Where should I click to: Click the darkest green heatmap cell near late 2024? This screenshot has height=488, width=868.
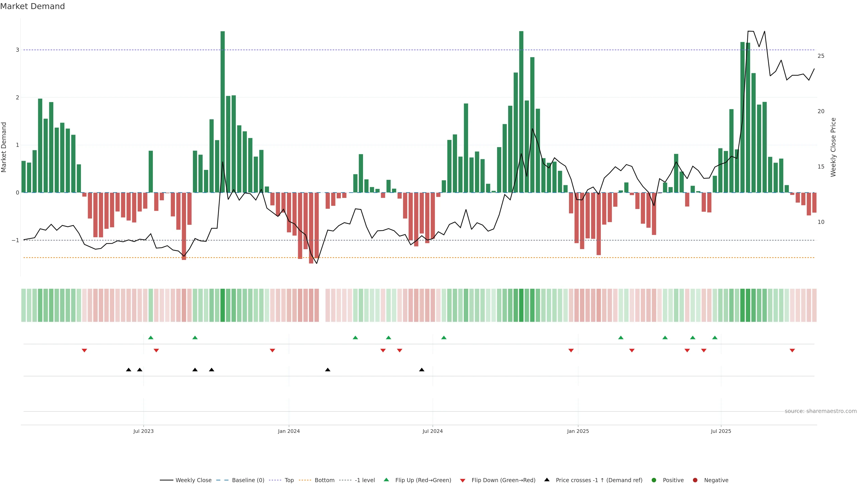pos(521,305)
